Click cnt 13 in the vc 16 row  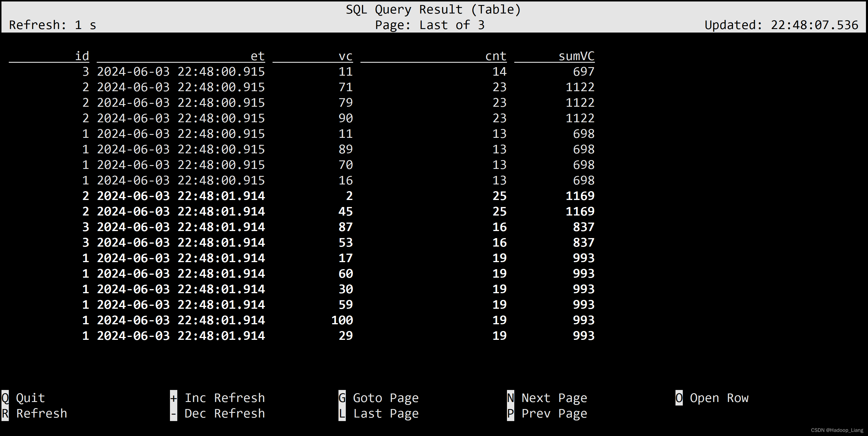(500, 180)
